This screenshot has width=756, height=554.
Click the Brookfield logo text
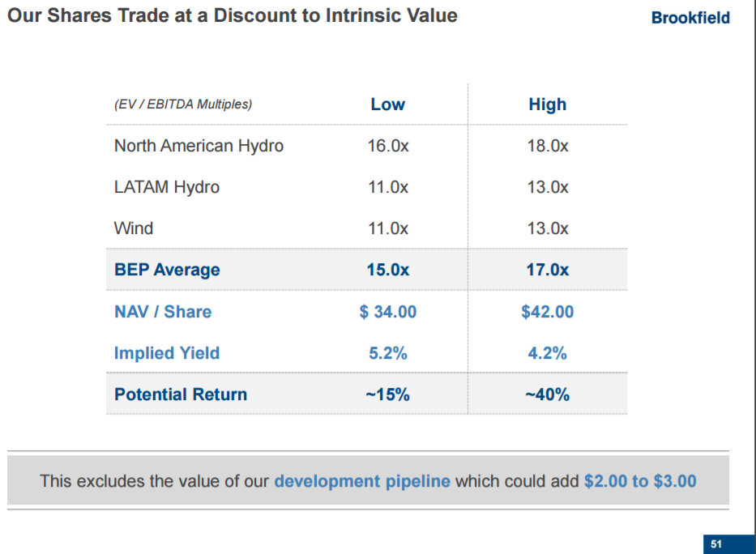tap(690, 18)
